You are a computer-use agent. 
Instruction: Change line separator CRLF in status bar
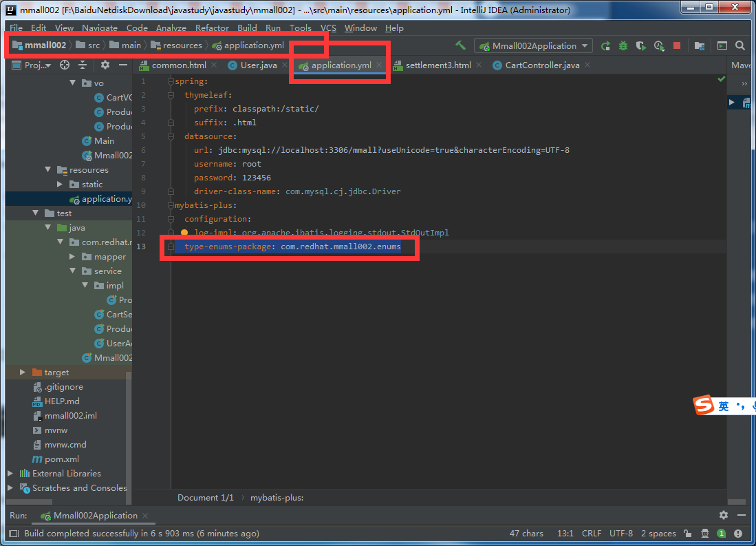point(592,534)
